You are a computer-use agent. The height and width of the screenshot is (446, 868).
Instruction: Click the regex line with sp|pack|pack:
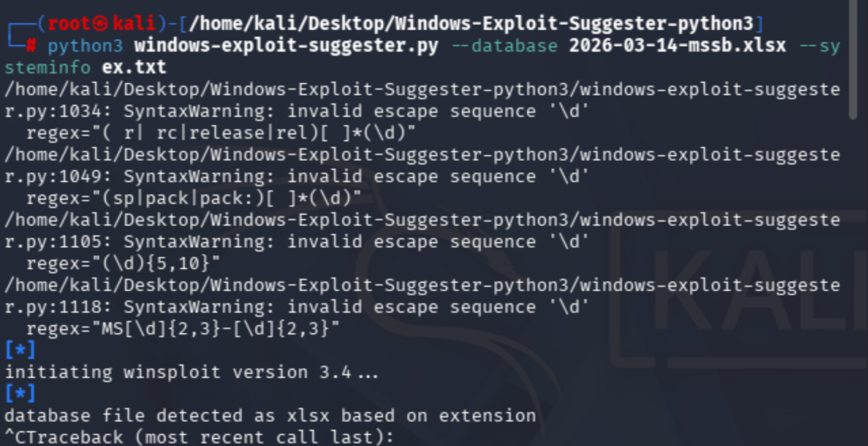pos(194,199)
